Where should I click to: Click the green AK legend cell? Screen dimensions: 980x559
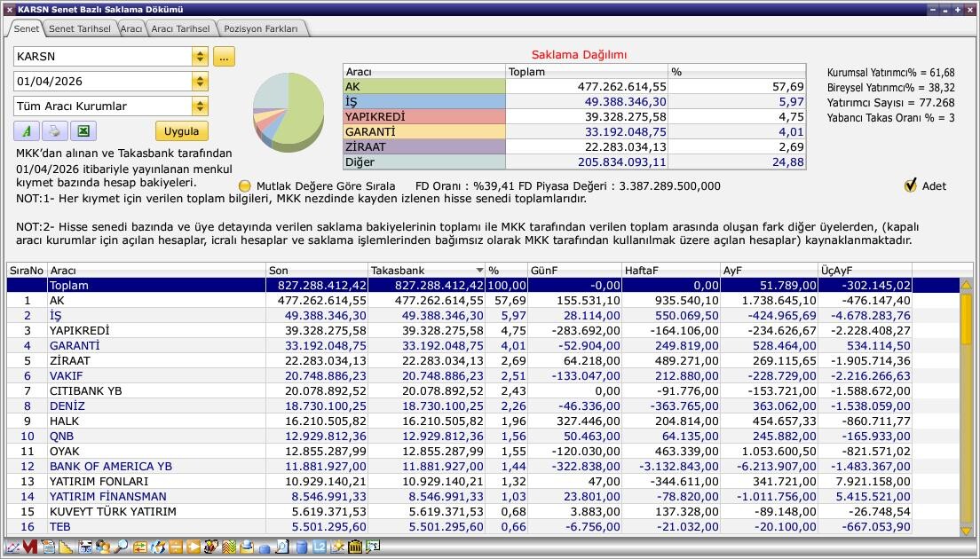(x=423, y=87)
